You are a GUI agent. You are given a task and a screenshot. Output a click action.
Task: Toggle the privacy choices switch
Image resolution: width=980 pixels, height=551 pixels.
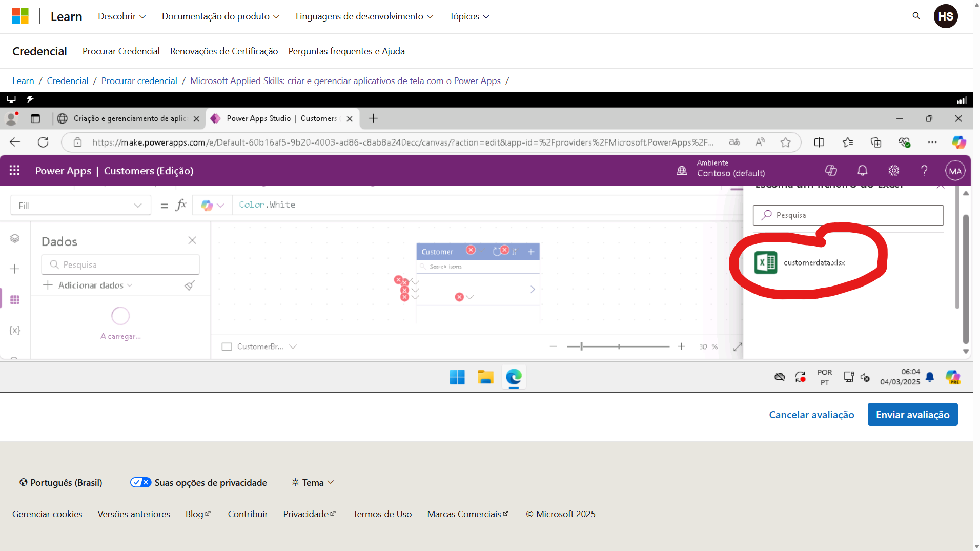(140, 482)
